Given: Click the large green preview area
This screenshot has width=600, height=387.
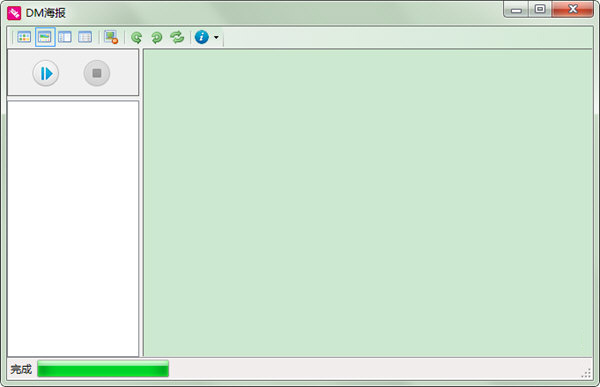Looking at the screenshot, I should tap(368, 203).
